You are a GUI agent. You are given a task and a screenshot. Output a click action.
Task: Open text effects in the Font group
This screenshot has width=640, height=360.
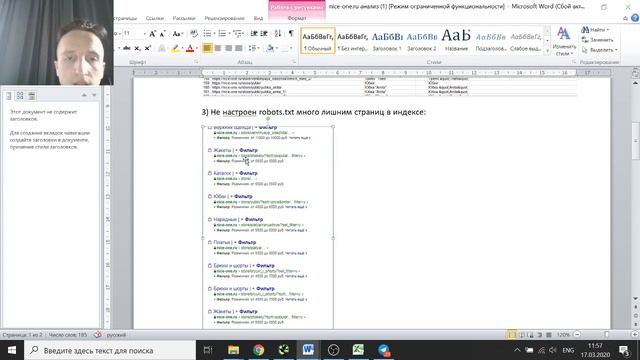click(162, 49)
